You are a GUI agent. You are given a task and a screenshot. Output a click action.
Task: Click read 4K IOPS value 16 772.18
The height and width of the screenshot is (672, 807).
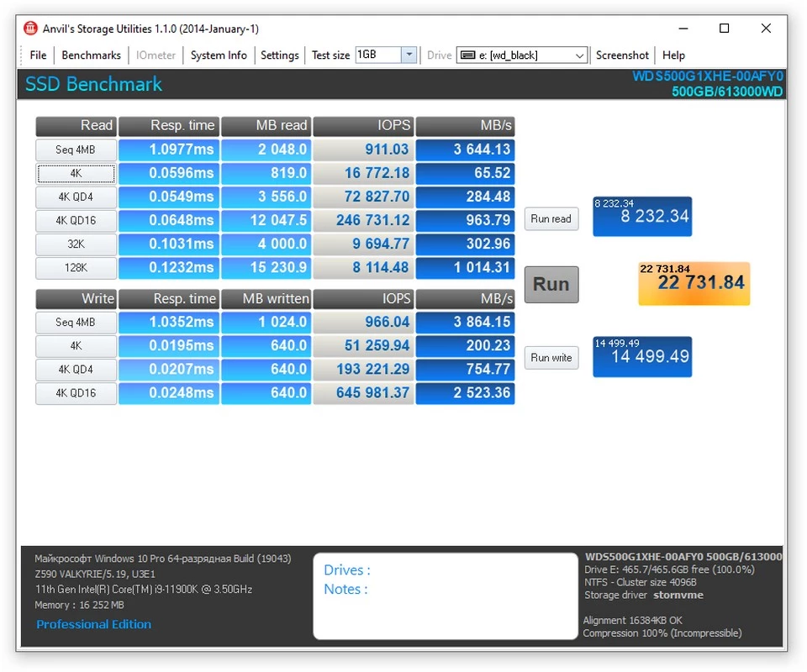click(363, 173)
